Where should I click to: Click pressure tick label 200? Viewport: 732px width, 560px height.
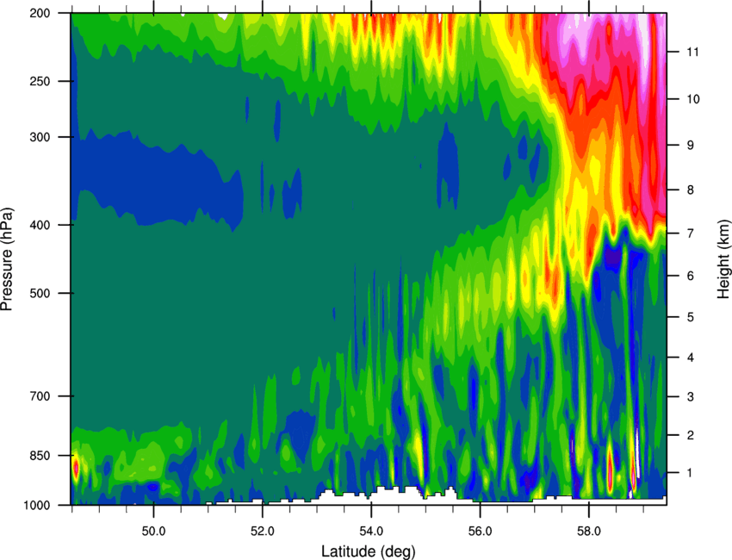click(x=40, y=13)
